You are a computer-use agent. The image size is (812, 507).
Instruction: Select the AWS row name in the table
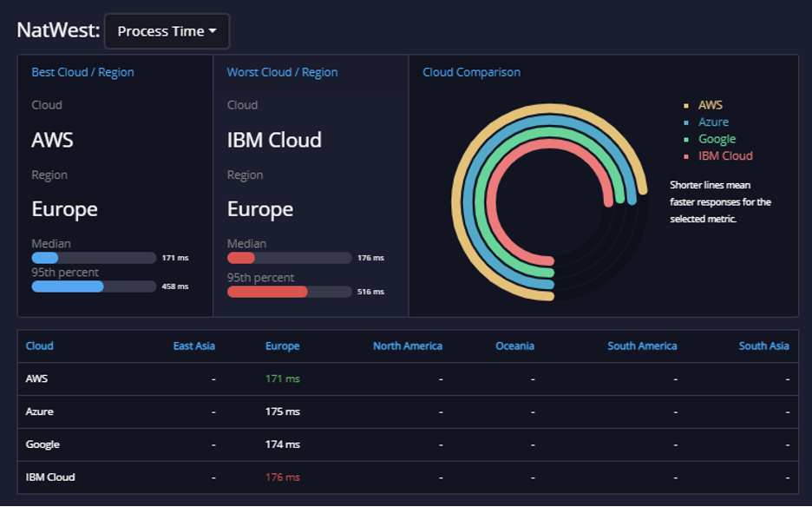36,379
